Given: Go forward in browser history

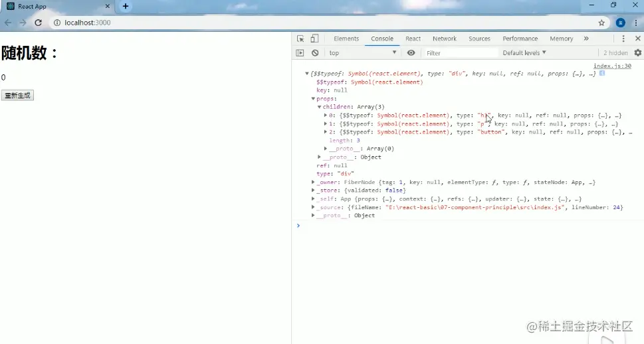Looking at the screenshot, I should 23,23.
